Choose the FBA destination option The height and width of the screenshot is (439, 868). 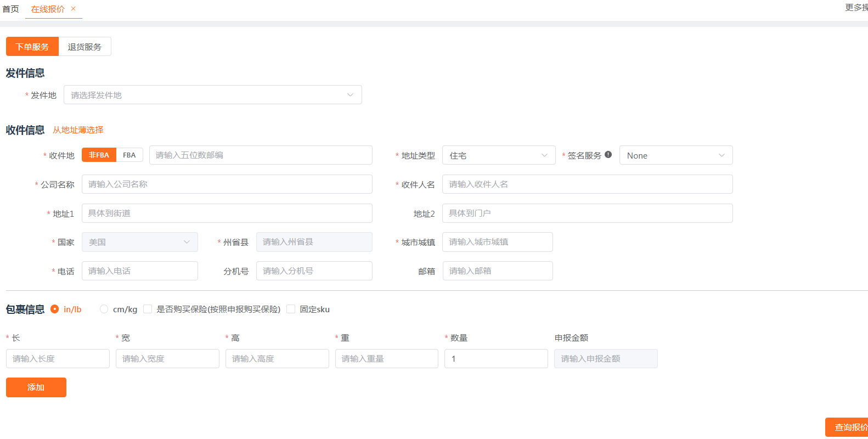129,155
